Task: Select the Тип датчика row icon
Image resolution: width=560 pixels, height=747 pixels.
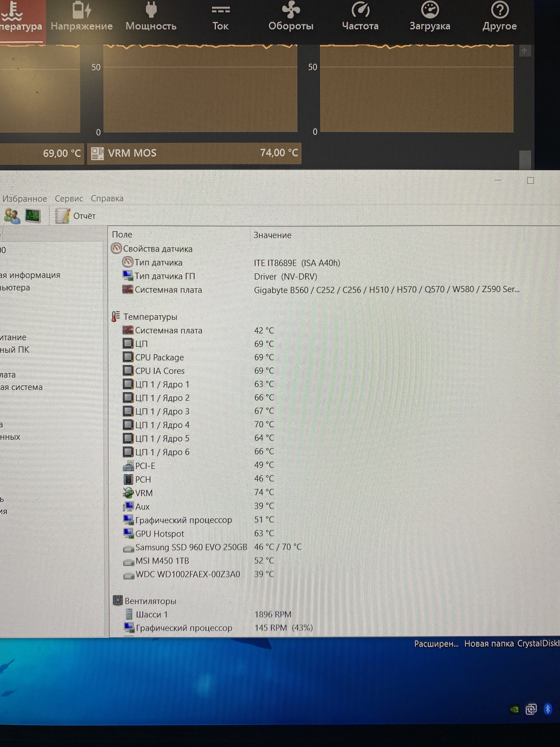Action: click(128, 262)
